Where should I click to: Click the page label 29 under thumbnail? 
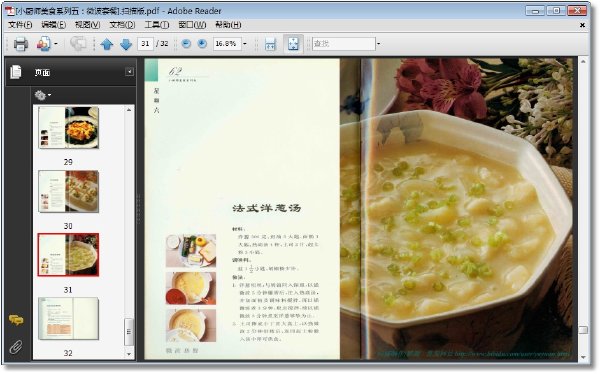68,162
